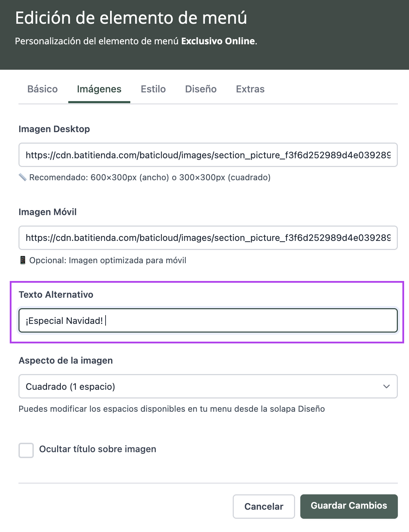The image size is (409, 532).
Task: Switch to the Básico tab
Action: (43, 89)
